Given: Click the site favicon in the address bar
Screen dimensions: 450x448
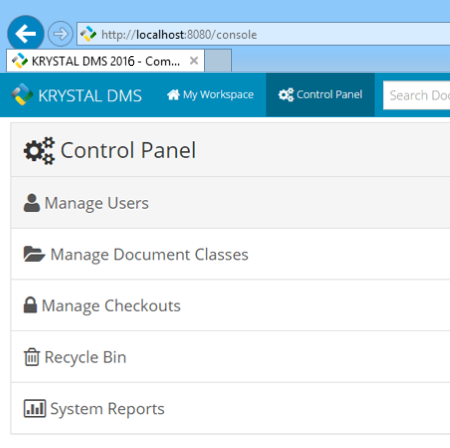Looking at the screenshot, I should (x=89, y=34).
